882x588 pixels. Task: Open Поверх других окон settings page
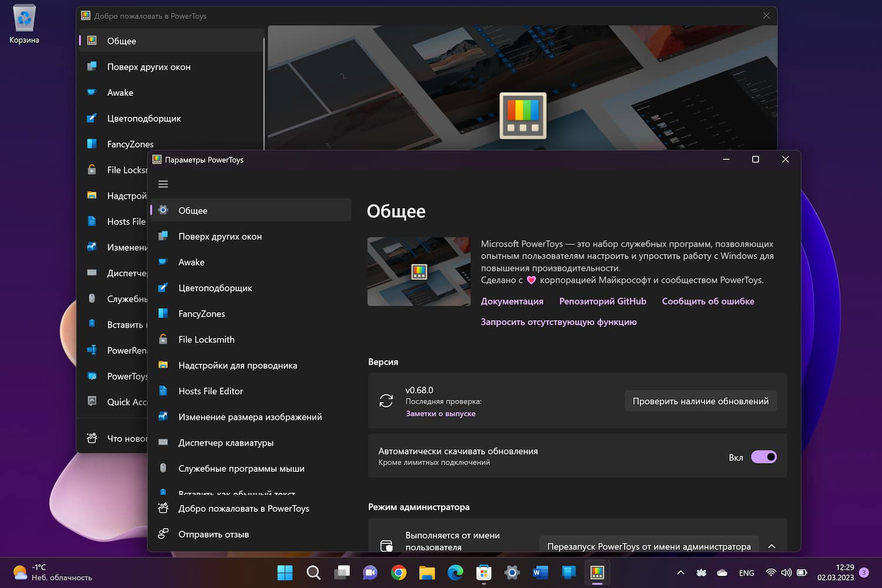(x=251, y=236)
